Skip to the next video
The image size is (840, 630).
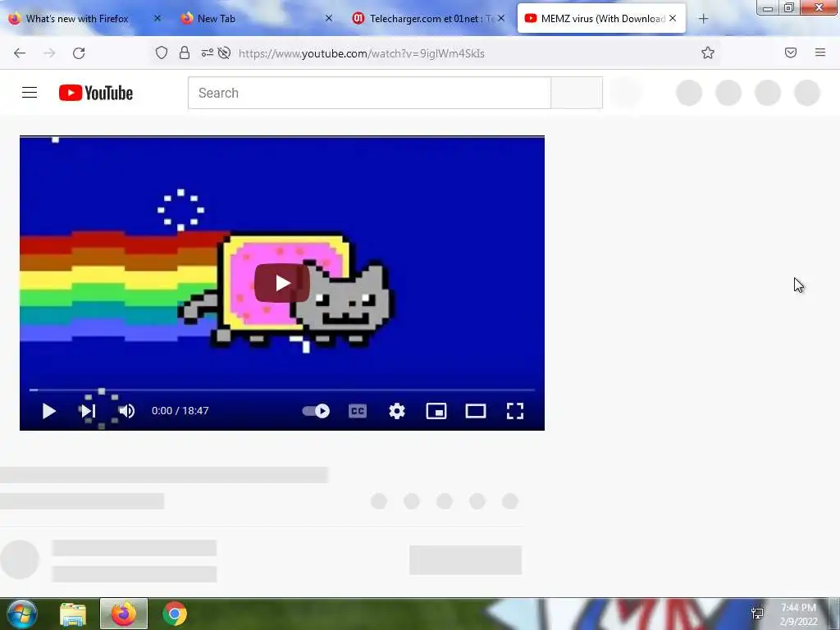point(88,411)
